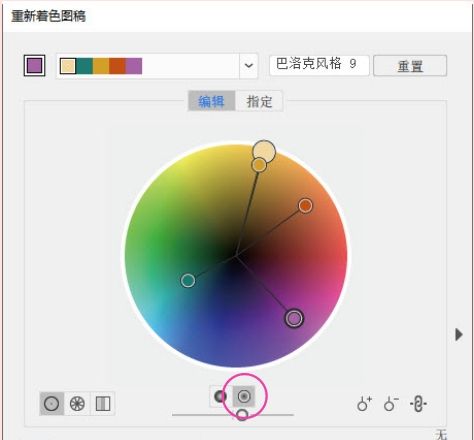The height and width of the screenshot is (440, 474).
Task: Toggle the link harmony colors icon
Action: pos(418,404)
